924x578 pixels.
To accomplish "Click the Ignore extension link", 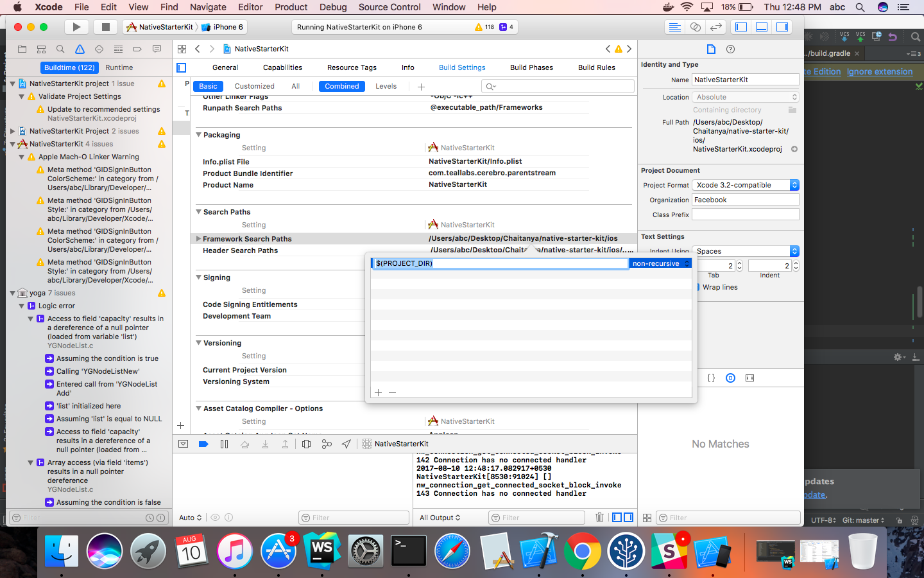I will (x=880, y=71).
